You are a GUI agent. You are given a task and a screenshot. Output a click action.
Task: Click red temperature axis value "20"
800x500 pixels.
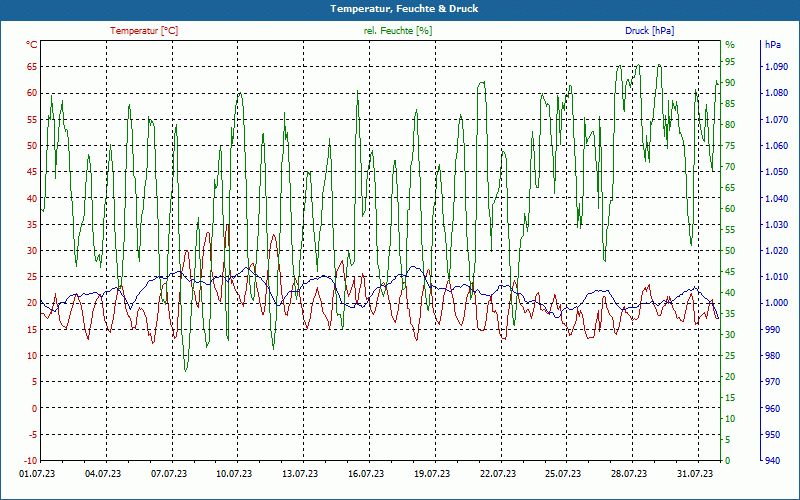[x=32, y=303]
